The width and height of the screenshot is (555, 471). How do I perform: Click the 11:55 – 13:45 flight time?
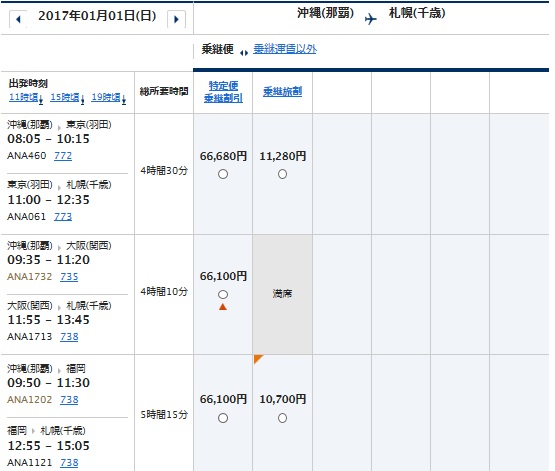[48, 320]
